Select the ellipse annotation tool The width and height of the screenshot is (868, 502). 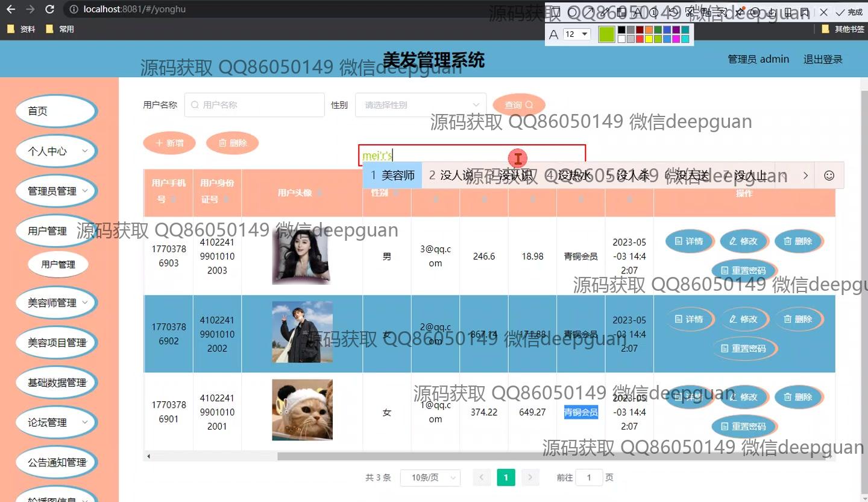[x=572, y=12]
